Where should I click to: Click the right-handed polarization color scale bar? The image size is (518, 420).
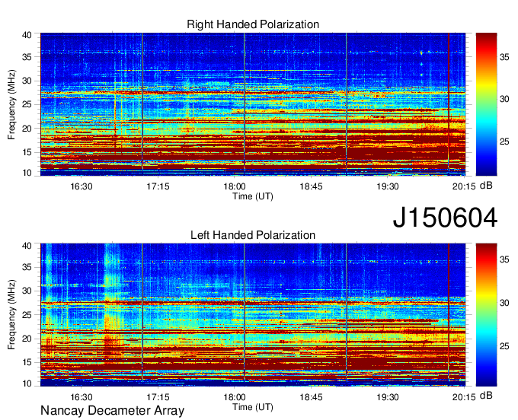click(x=486, y=104)
